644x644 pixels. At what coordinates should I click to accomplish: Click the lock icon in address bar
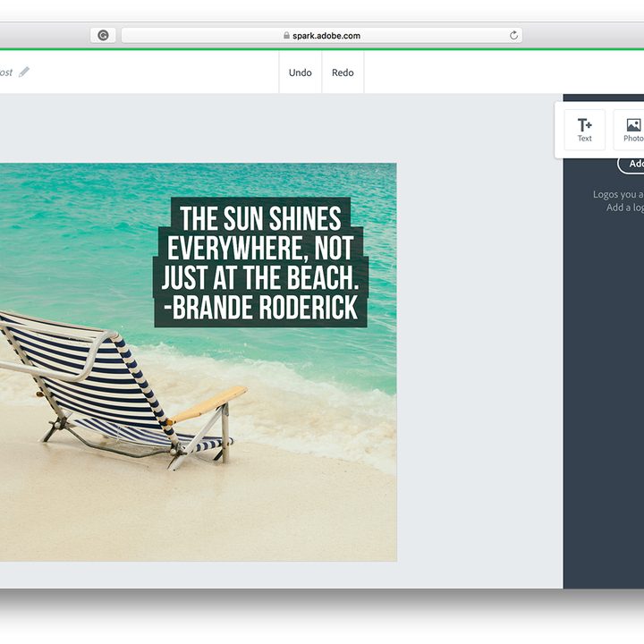(287, 36)
